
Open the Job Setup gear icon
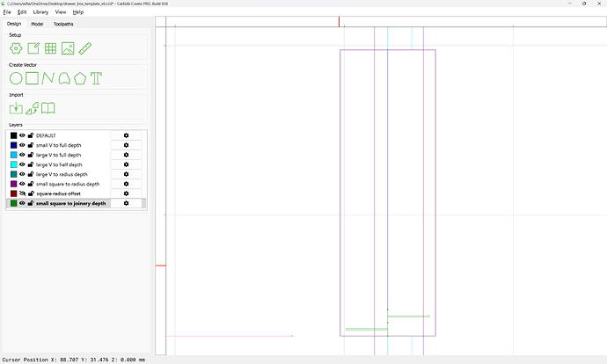pos(16,49)
